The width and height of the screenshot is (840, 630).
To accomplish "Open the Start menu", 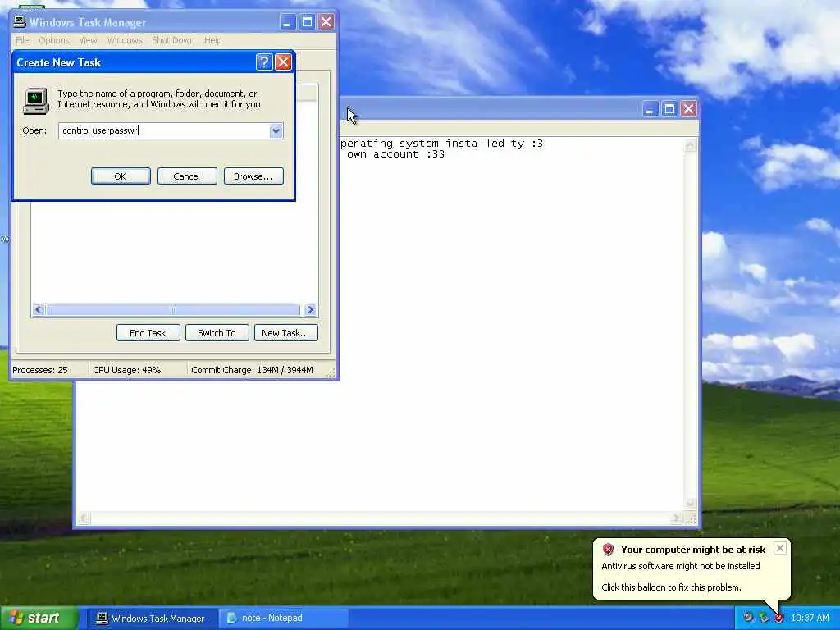I will point(39,619).
